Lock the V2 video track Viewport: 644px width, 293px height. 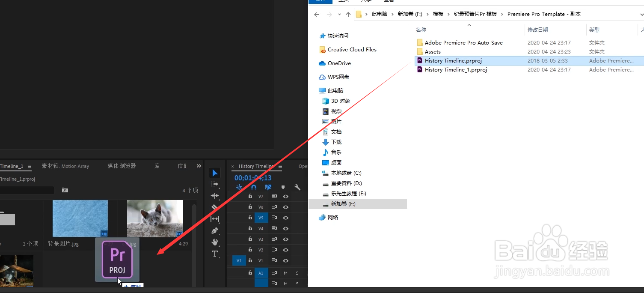coord(250,250)
